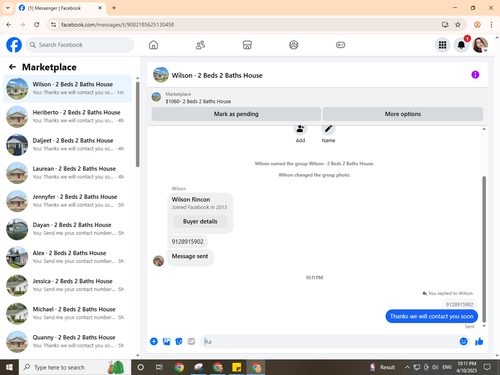Click the sender avatar beside Message sent

click(x=158, y=261)
